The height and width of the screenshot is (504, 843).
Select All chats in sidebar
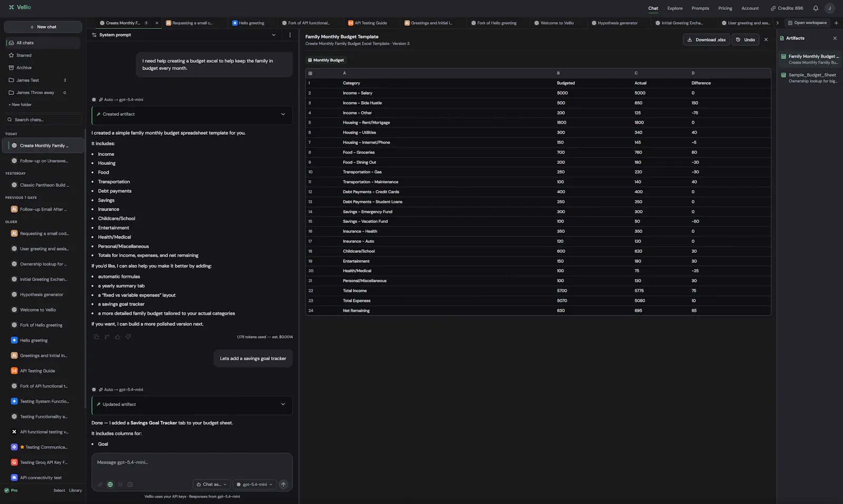pos(42,43)
